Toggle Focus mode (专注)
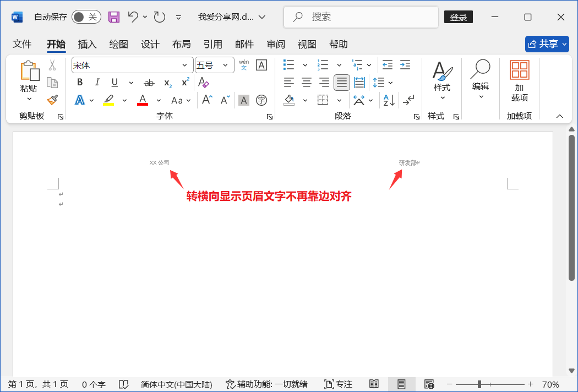The width and height of the screenshot is (578, 392). [x=338, y=384]
